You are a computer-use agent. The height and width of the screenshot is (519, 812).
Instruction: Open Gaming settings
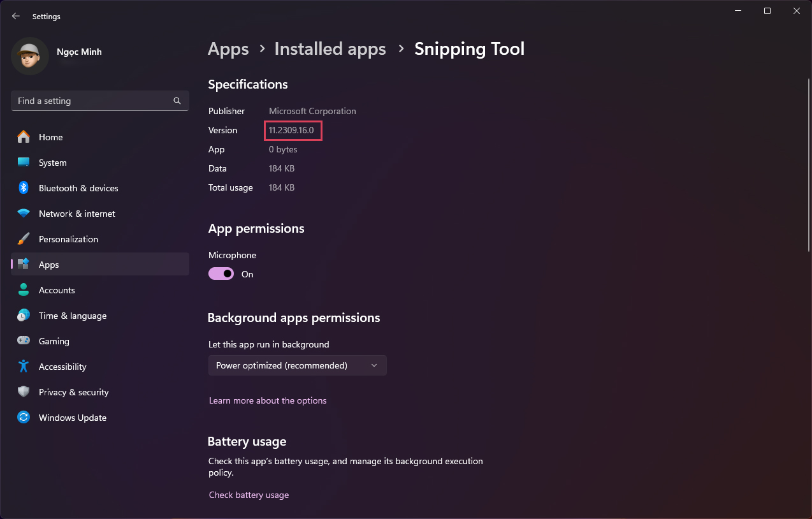tap(100, 341)
